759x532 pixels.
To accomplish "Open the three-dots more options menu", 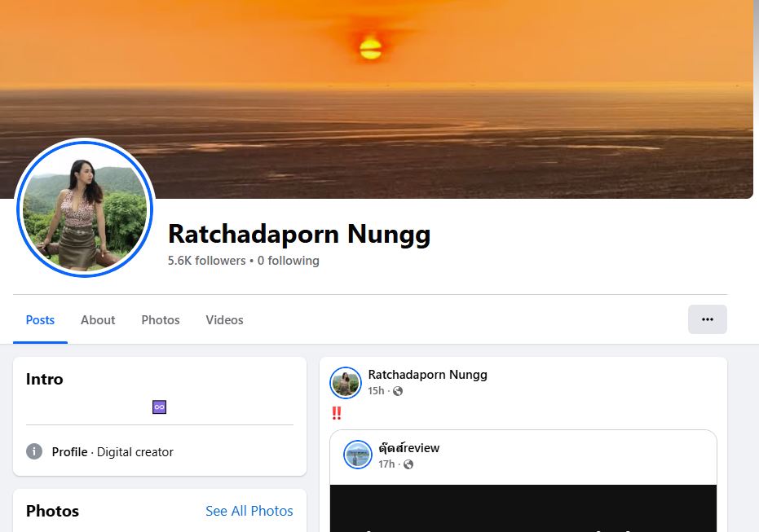I will pyautogui.click(x=707, y=319).
